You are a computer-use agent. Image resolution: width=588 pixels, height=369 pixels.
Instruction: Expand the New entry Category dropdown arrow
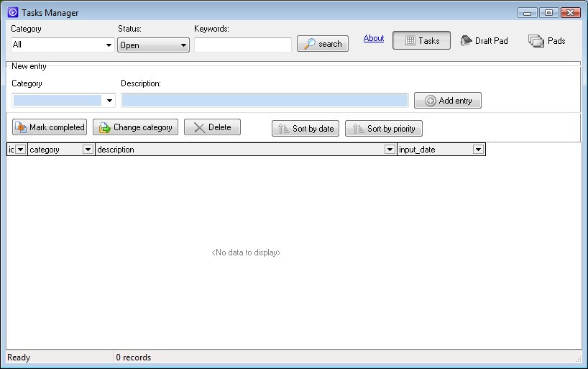pyautogui.click(x=109, y=101)
